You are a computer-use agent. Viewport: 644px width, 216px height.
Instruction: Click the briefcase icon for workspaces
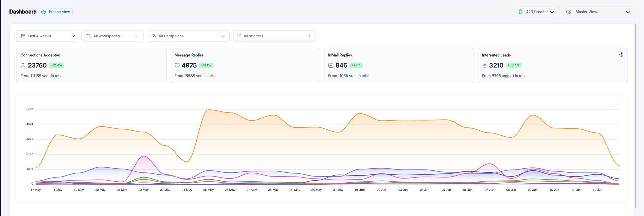coord(88,36)
